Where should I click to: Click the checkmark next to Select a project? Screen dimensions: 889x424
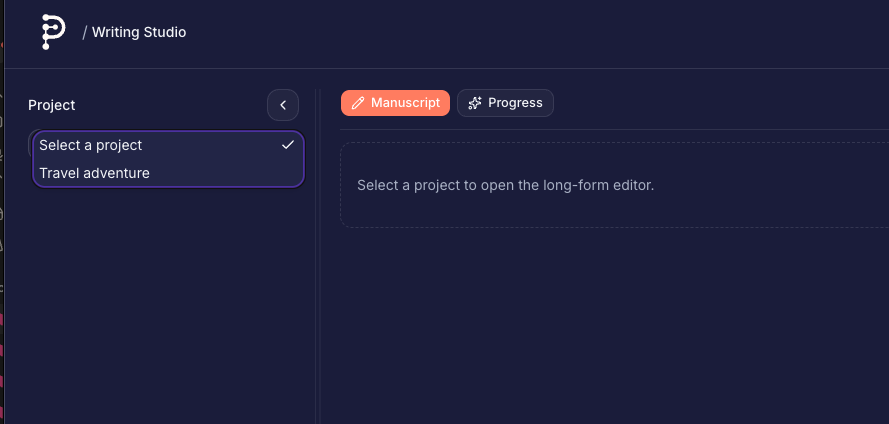pyautogui.click(x=288, y=145)
